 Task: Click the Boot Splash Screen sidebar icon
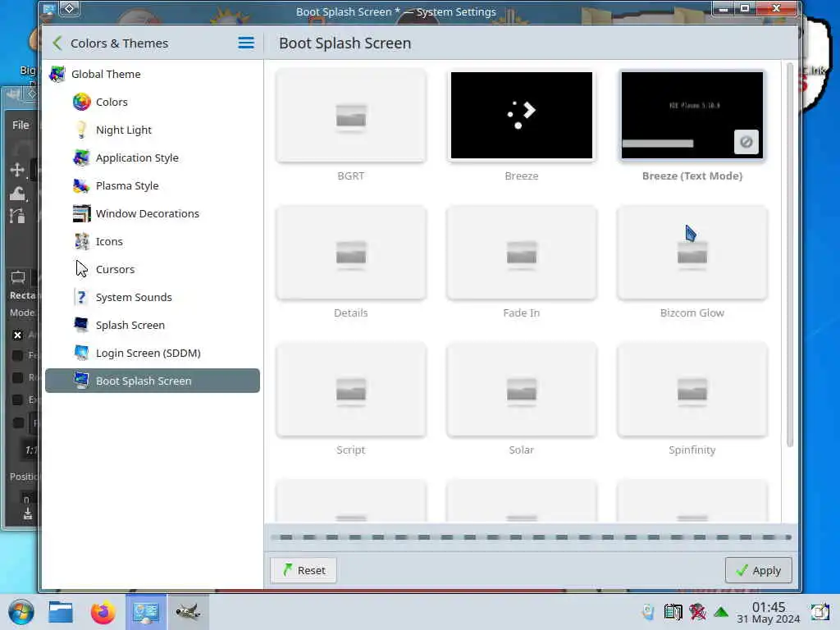tap(81, 381)
